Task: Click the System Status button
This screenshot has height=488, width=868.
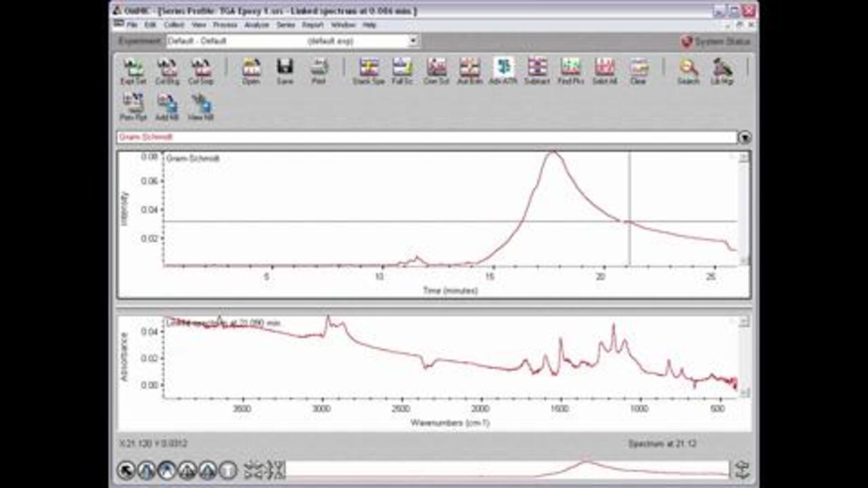Action: coord(717,42)
